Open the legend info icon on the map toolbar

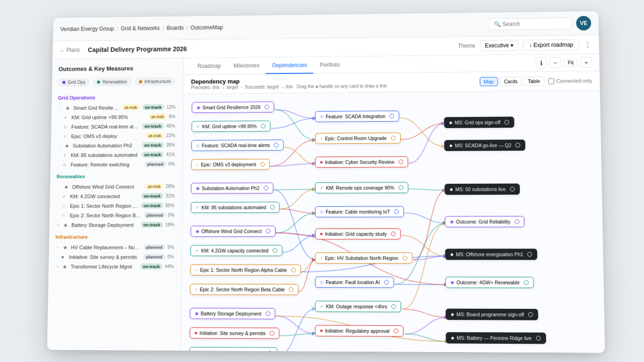click(541, 62)
